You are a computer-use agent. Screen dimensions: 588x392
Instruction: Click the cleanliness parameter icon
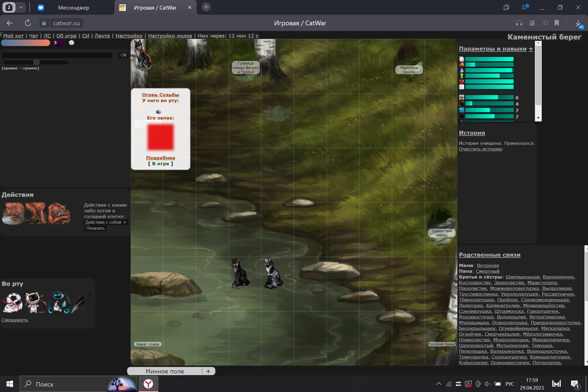tap(462, 87)
